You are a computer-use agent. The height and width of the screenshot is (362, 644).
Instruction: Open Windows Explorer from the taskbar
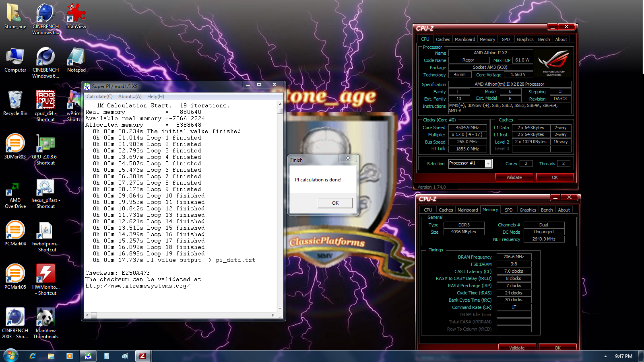click(51, 356)
